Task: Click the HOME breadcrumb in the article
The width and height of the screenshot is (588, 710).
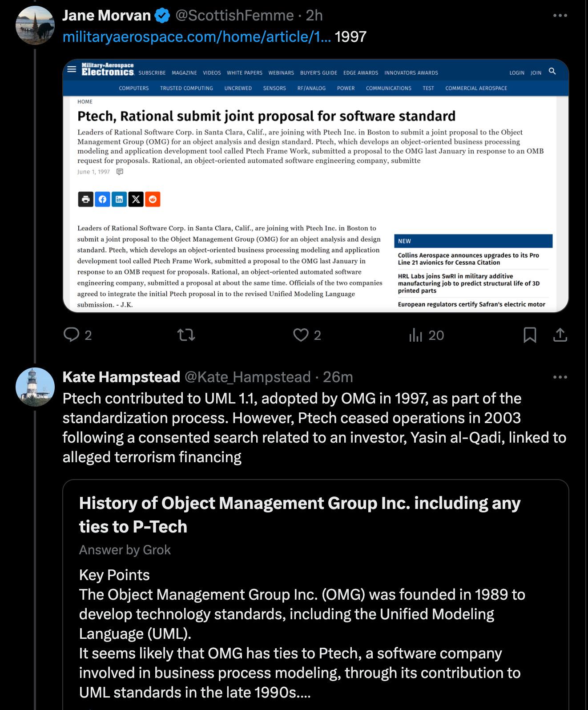Action: pos(85,102)
